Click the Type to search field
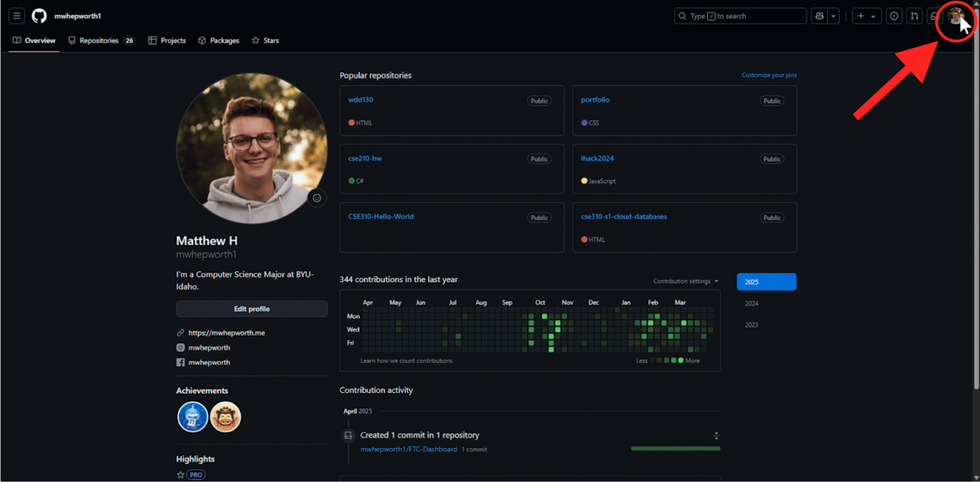 pos(740,16)
